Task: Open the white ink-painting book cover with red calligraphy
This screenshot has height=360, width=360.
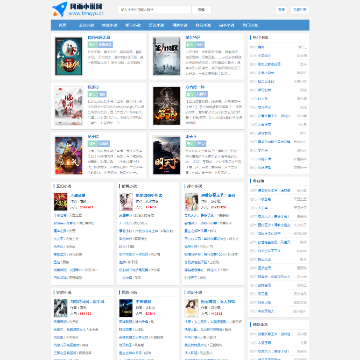Action: pos(68,106)
